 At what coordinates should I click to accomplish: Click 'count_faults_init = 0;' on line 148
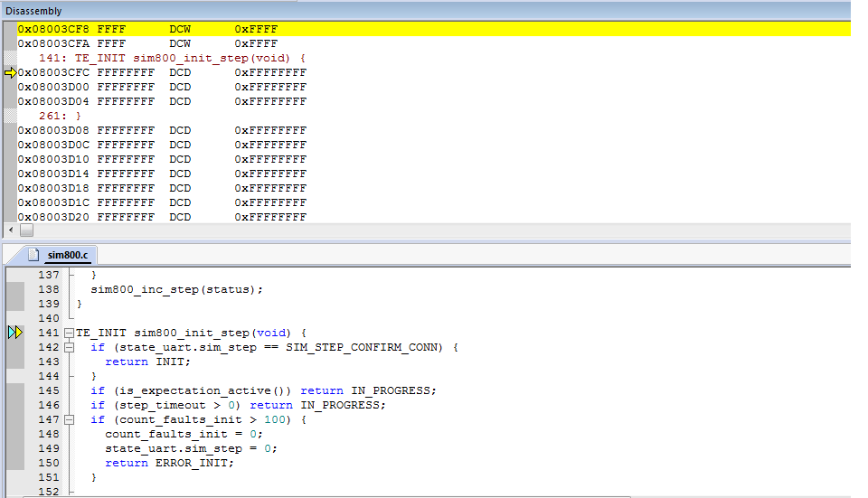coord(184,435)
